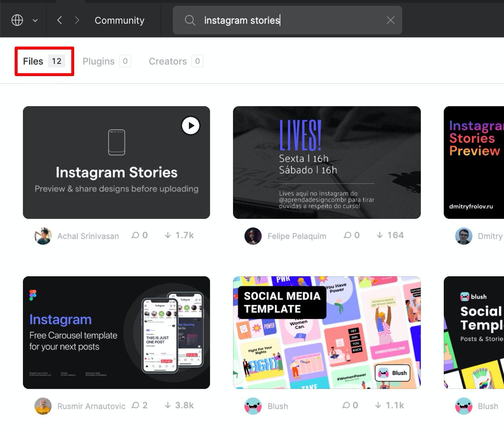Open the Instagram Stories Preview dmitryfrolov.ru thumbnail
The image size is (504, 432).
(474, 162)
